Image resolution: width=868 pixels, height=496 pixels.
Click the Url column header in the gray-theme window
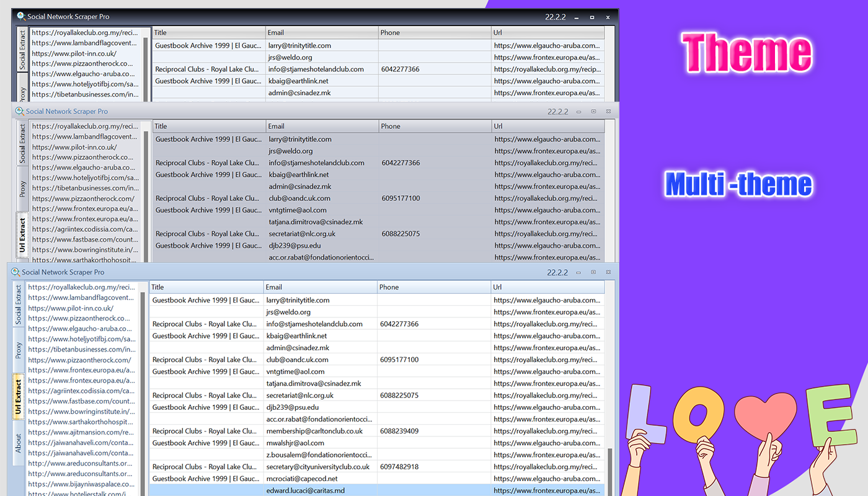tap(548, 126)
